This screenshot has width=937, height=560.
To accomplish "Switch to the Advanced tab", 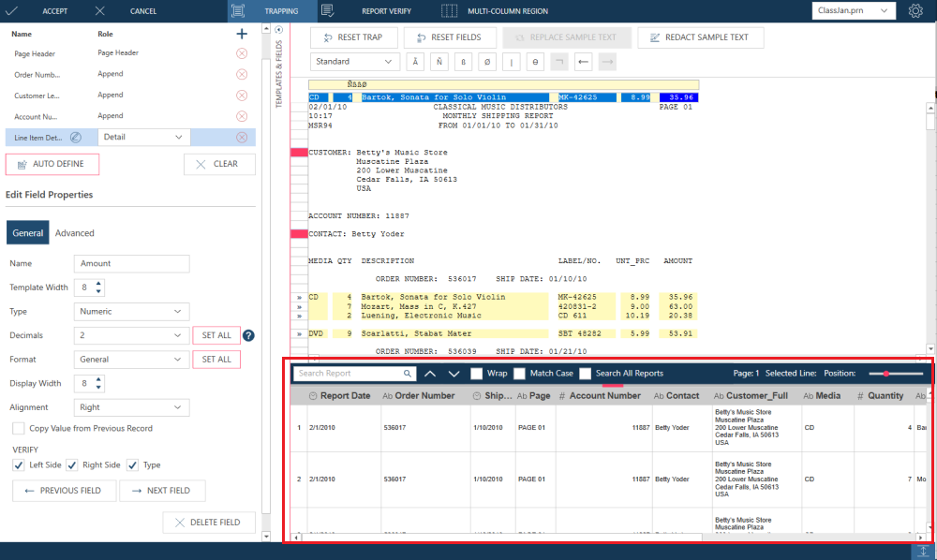I will pyautogui.click(x=74, y=233).
